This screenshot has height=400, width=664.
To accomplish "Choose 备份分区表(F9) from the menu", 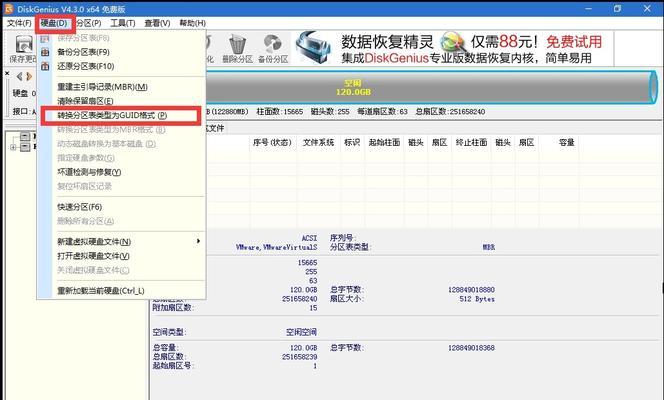I will click(x=83, y=52).
